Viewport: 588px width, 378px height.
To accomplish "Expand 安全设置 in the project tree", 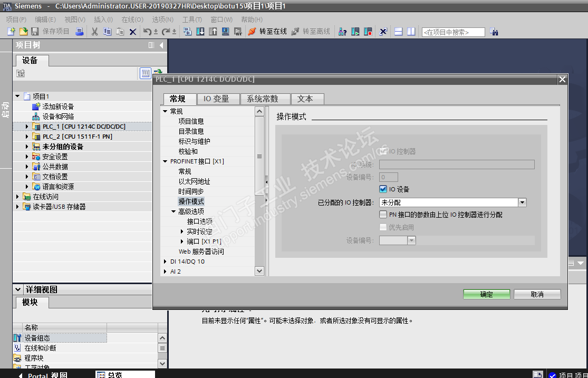I will (26, 157).
